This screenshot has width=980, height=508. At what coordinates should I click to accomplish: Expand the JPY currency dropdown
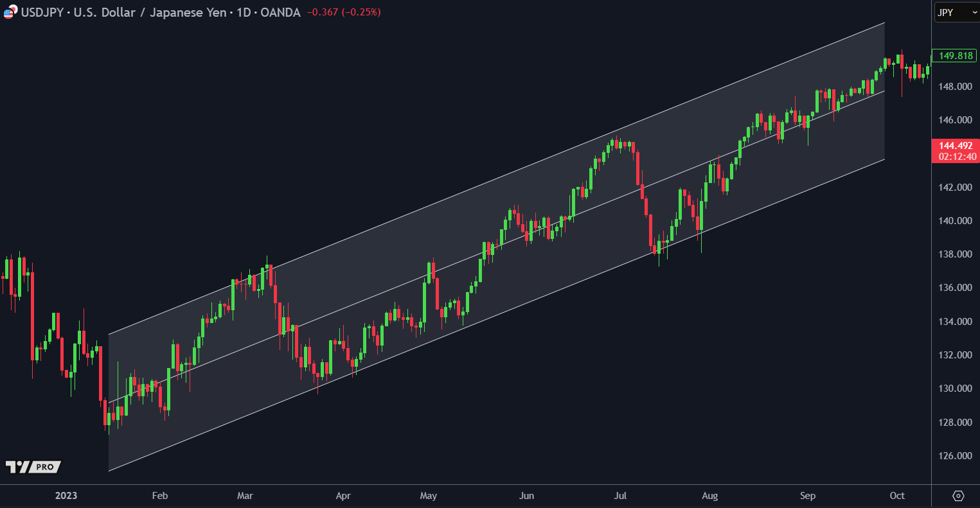(x=956, y=12)
